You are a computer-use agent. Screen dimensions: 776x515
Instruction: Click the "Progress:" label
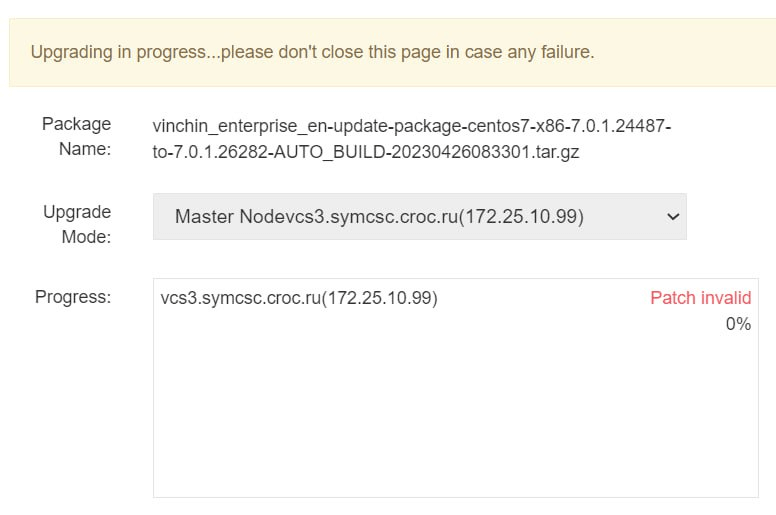pos(73,297)
